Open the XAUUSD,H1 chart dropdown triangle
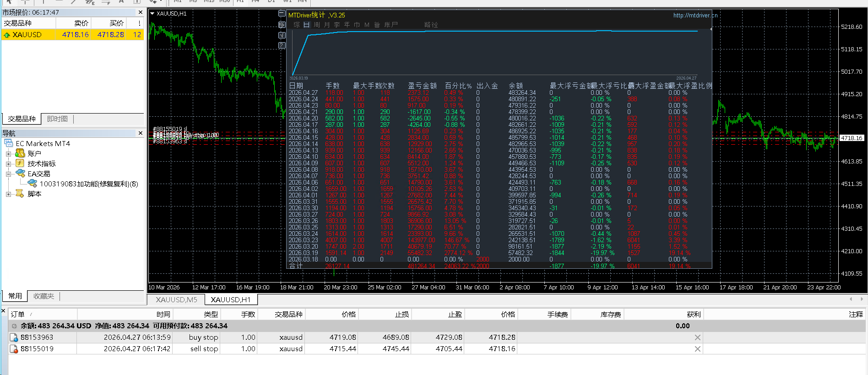 click(x=152, y=14)
